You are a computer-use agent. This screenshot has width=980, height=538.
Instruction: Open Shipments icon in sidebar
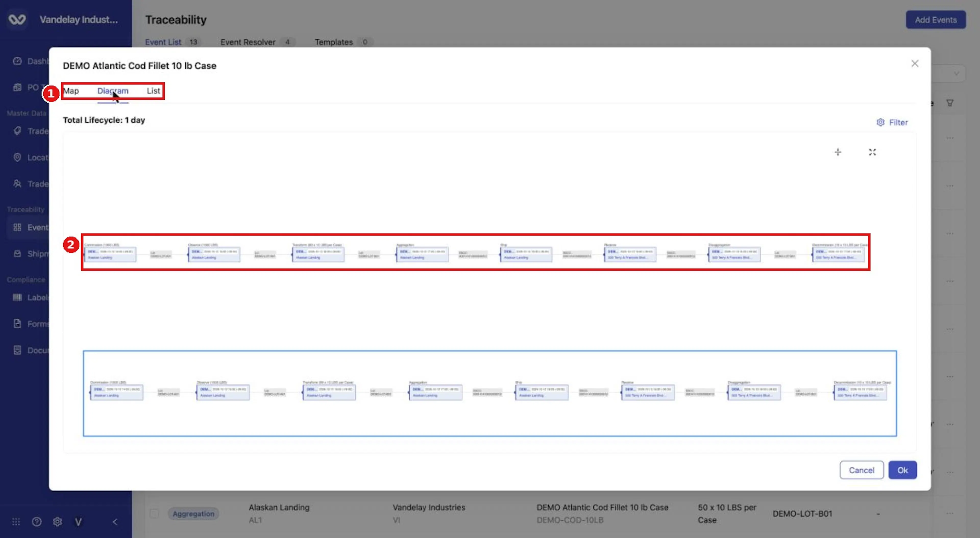tap(17, 253)
